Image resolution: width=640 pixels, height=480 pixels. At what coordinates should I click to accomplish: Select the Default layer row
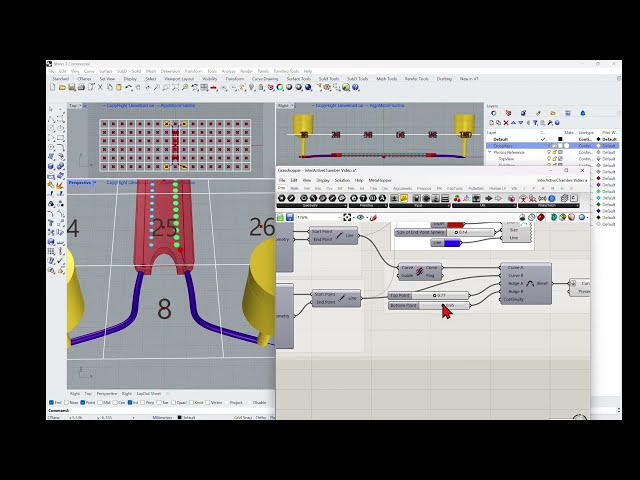553,139
